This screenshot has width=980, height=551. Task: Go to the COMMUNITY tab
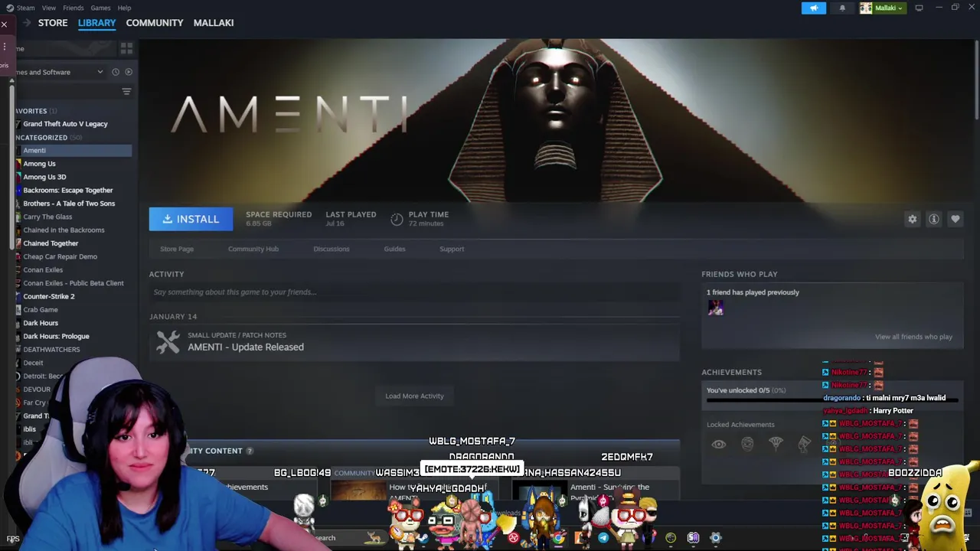pos(155,23)
